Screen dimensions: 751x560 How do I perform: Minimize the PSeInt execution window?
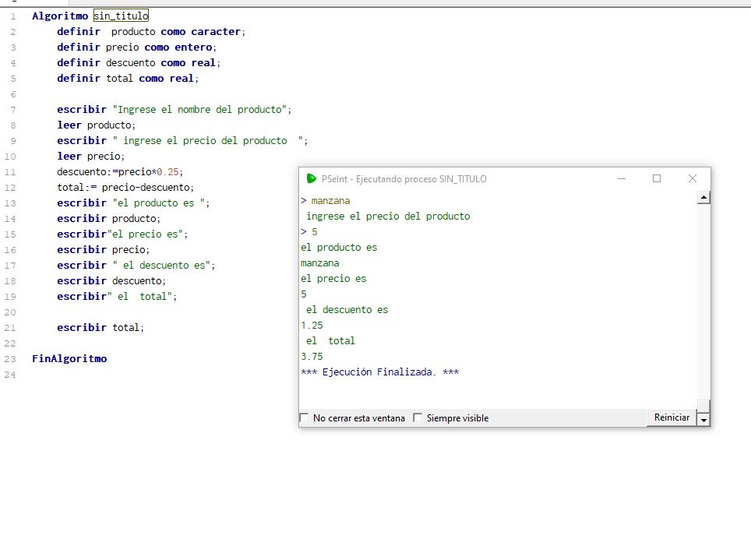click(622, 178)
